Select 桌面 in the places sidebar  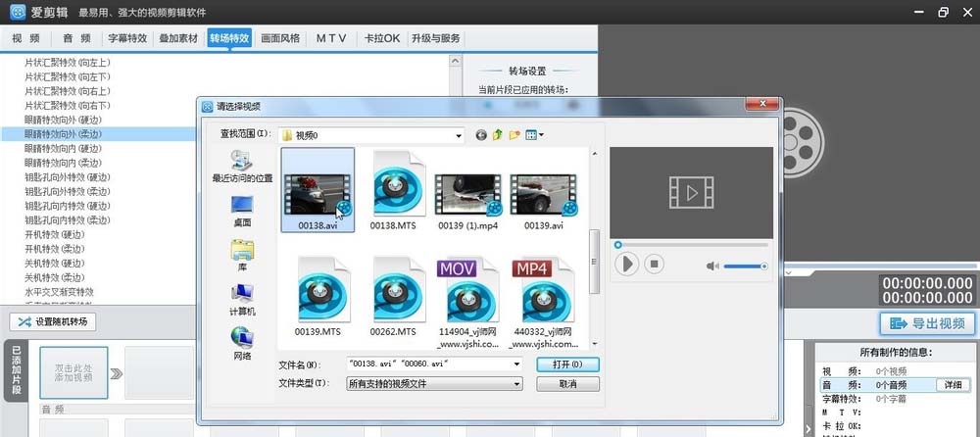(x=242, y=209)
